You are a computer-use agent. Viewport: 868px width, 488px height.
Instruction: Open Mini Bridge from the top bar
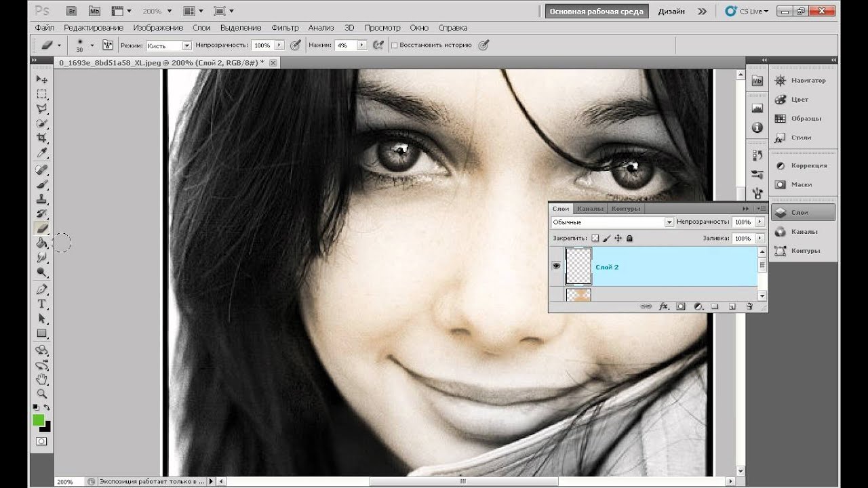pos(94,11)
